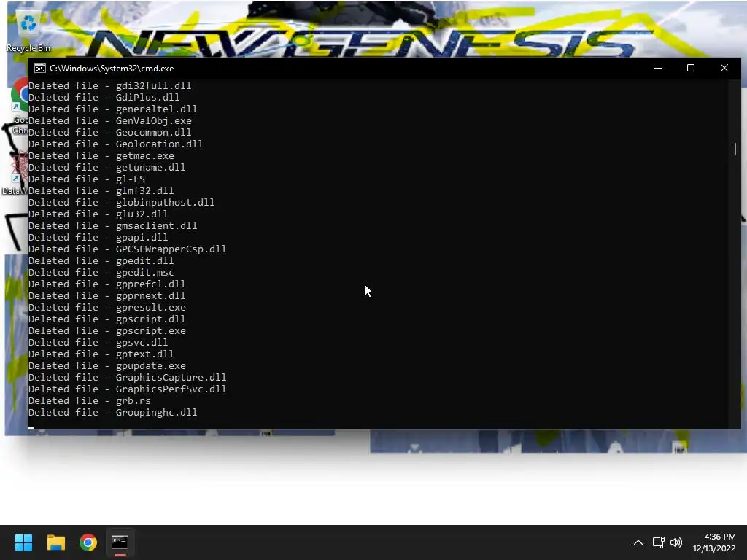The width and height of the screenshot is (747, 560).
Task: Click the line 'Deleted file - getmac.exe'
Action: (x=101, y=156)
